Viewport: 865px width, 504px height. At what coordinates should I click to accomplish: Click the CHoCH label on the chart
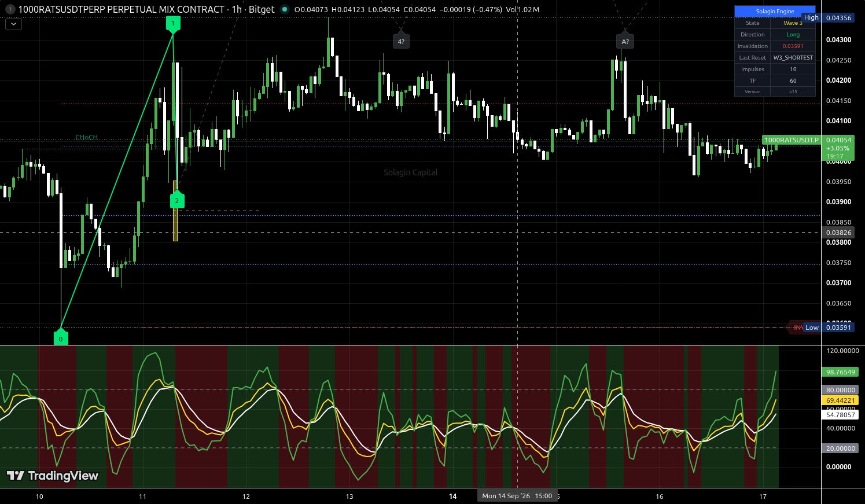click(87, 137)
